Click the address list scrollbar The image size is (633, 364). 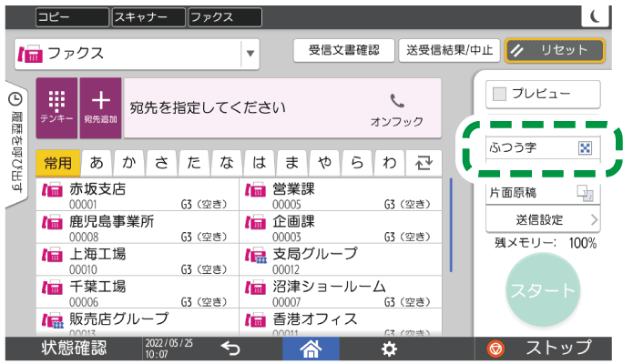(451, 225)
